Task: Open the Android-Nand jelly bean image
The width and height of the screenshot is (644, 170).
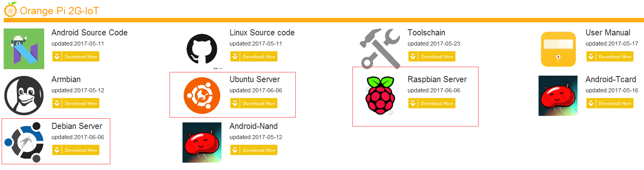Action: 202,142
